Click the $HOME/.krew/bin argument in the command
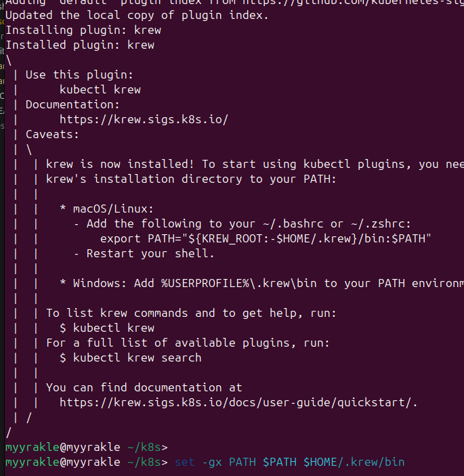 coord(354,462)
